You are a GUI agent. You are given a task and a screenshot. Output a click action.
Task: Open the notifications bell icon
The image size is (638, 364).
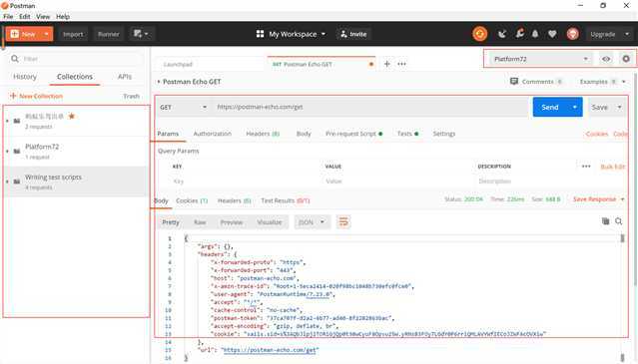(x=535, y=34)
